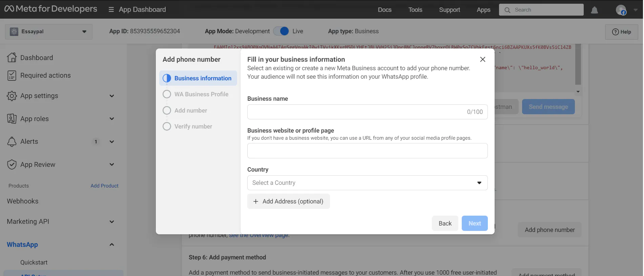The image size is (644, 276).
Task: Click the Meta for Developers logo
Action: 51,9
